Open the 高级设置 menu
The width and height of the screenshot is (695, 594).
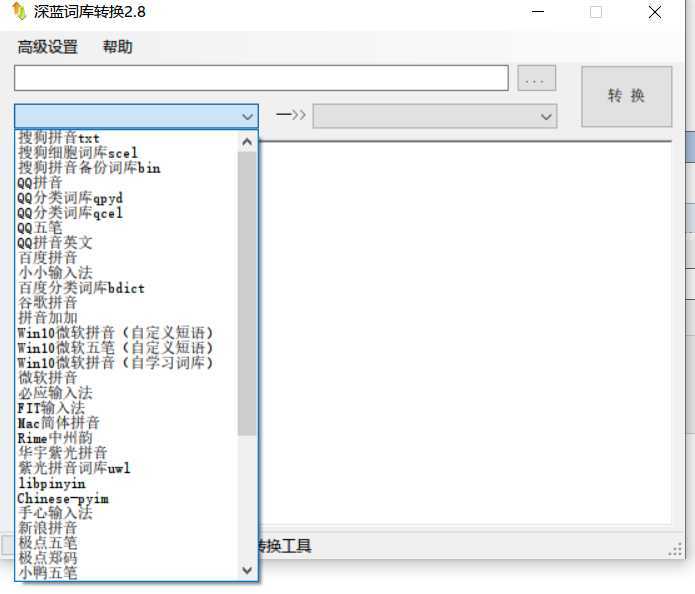click(x=47, y=47)
